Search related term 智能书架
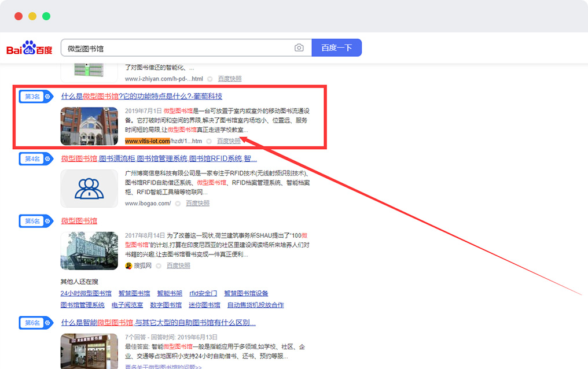 tap(170, 293)
